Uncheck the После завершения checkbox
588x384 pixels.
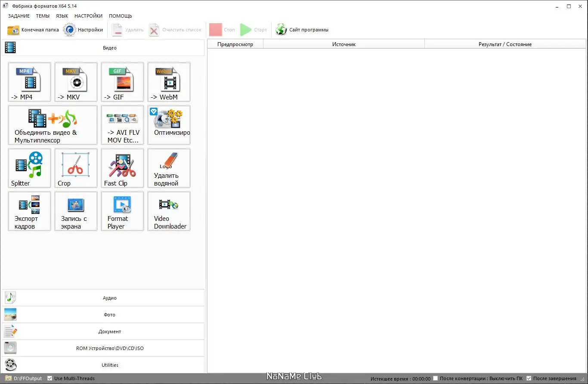(x=529, y=378)
